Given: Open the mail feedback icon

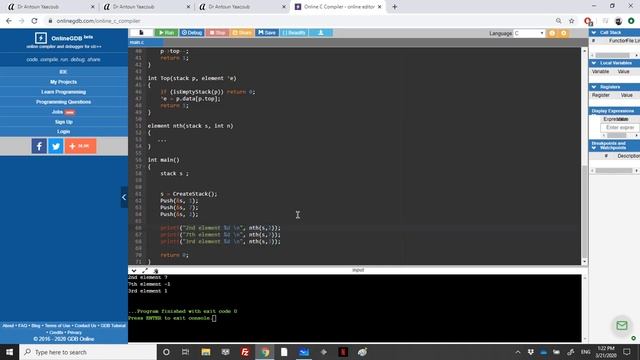Looking at the screenshot, I should tap(622, 325).
